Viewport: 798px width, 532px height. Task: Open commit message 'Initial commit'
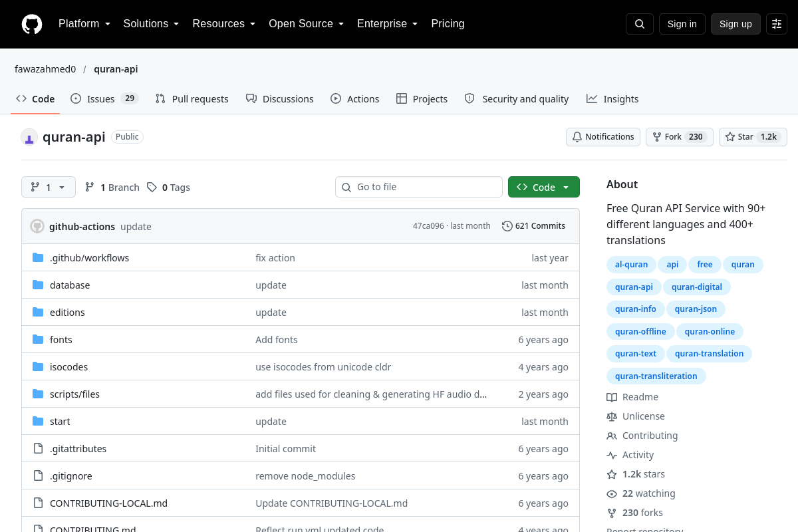pos(286,449)
